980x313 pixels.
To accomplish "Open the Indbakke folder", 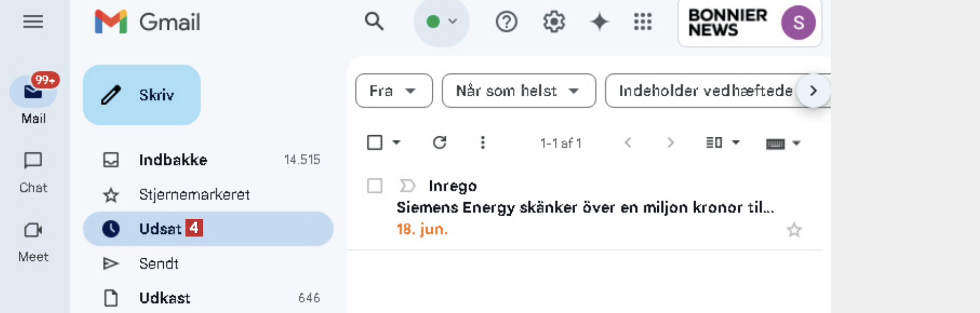I will (173, 160).
